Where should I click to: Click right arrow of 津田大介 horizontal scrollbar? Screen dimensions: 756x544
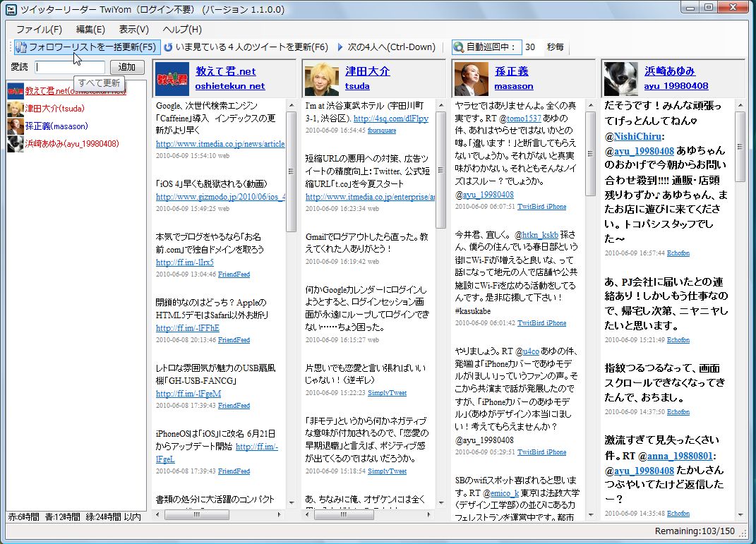(428, 515)
